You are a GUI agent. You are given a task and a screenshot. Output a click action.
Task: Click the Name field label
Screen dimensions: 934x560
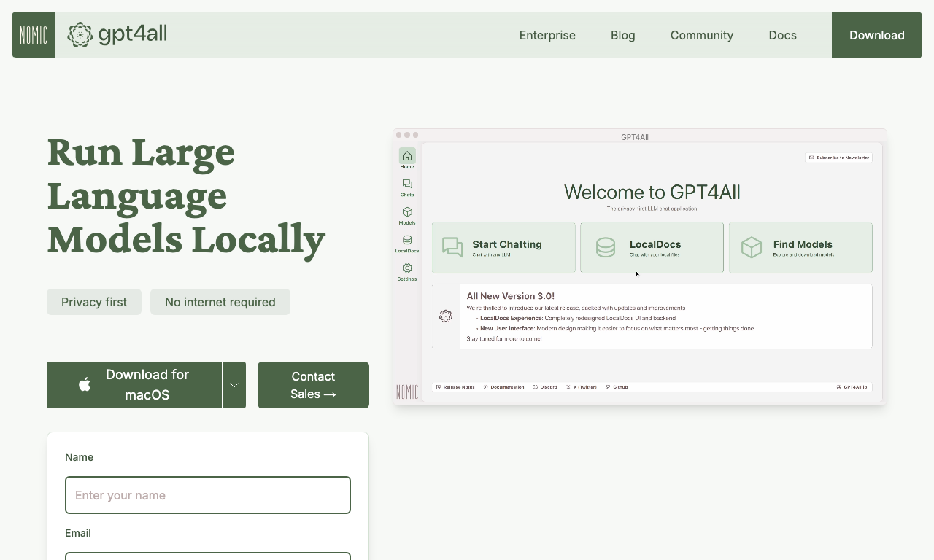[x=79, y=457]
